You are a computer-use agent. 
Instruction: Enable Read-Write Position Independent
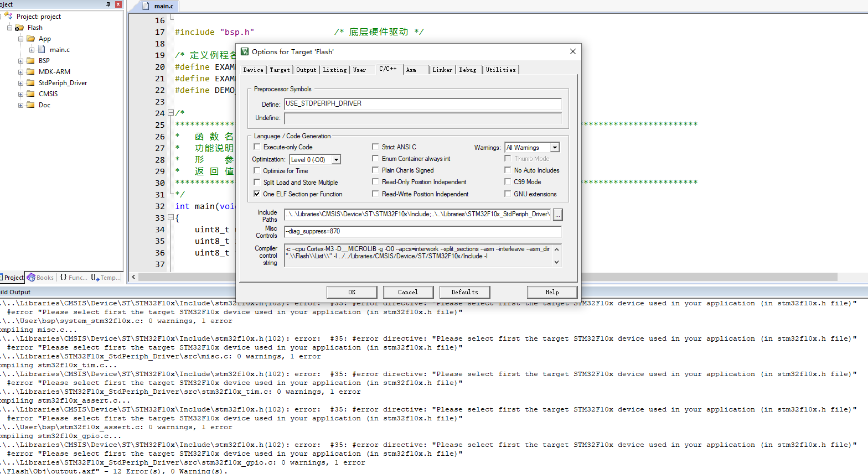(x=375, y=194)
